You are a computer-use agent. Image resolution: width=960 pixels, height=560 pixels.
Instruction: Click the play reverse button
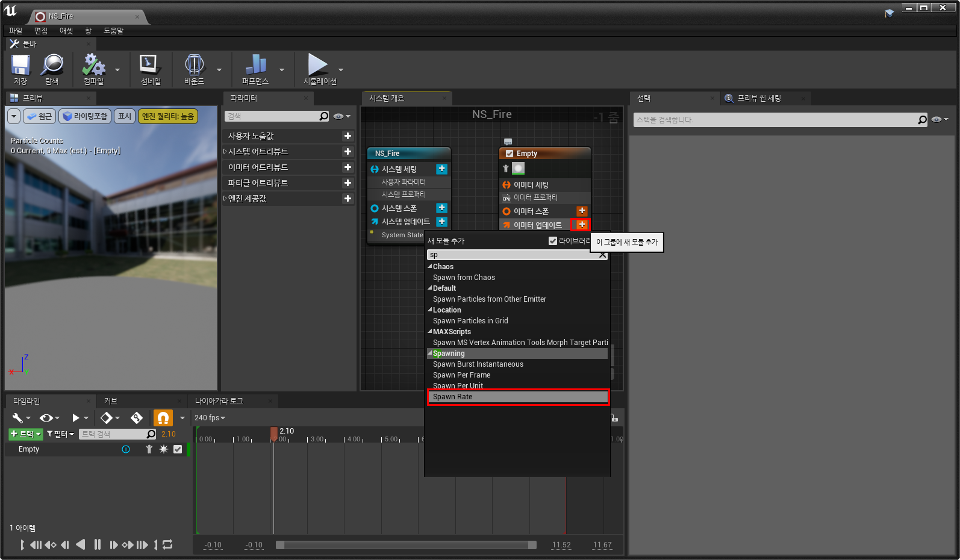80,544
